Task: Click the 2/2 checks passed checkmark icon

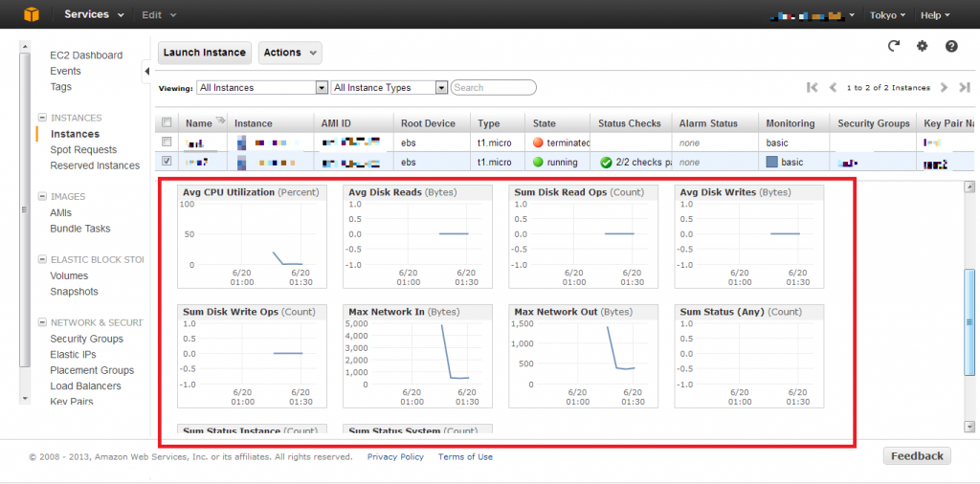Action: tap(606, 163)
